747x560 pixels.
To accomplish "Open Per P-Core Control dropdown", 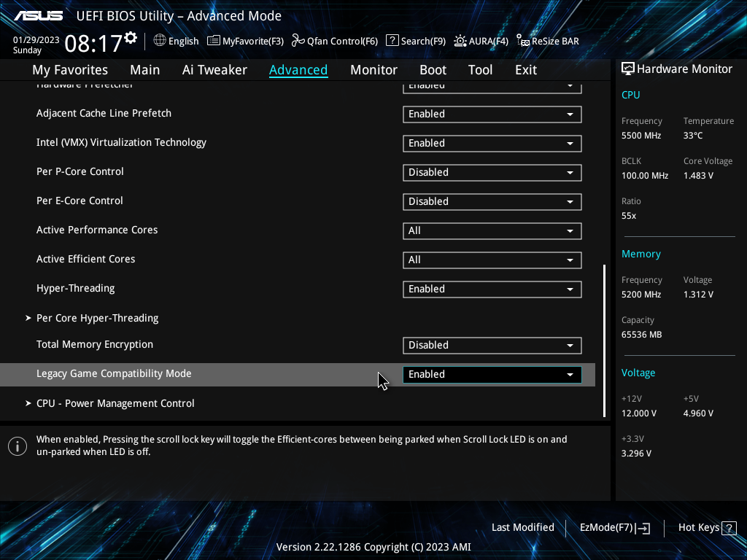I will click(492, 172).
